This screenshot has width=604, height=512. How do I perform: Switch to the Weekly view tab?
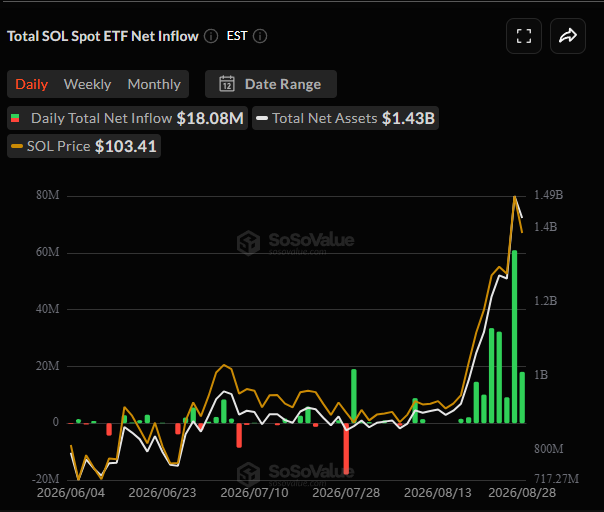[87, 84]
